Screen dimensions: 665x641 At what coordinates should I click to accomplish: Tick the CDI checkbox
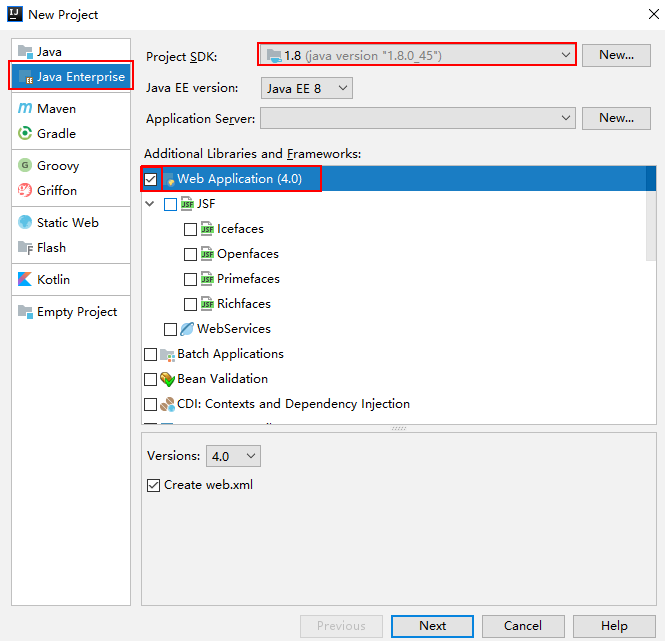click(x=151, y=404)
